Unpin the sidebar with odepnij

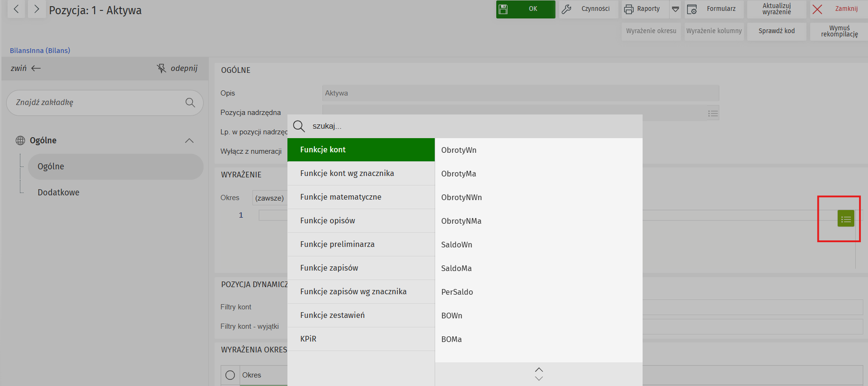pyautogui.click(x=177, y=69)
